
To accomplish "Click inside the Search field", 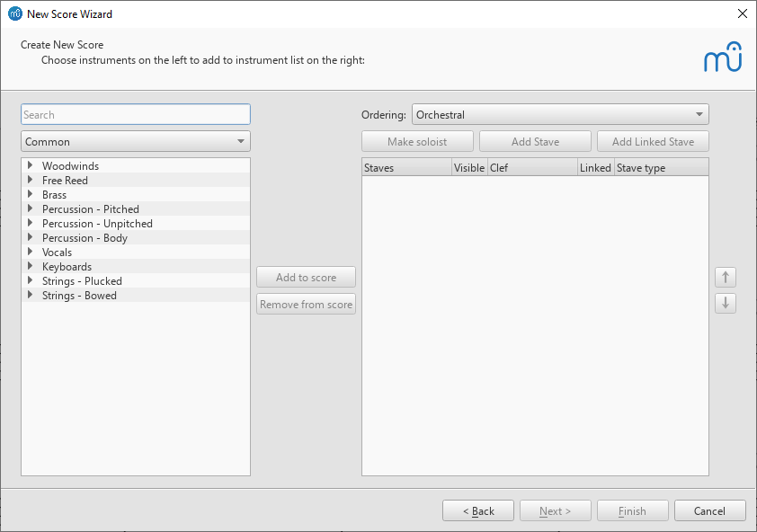I will (x=135, y=114).
